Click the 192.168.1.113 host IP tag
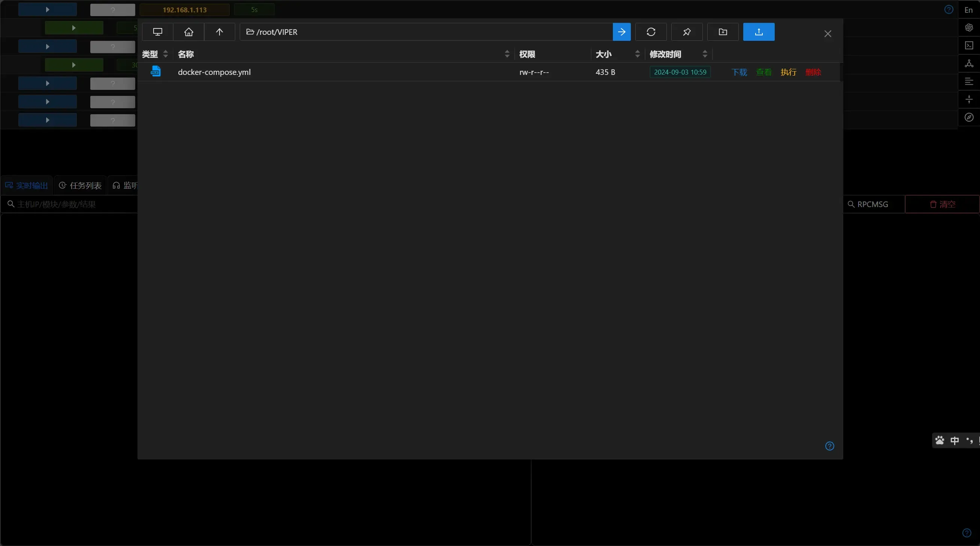 tap(185, 10)
